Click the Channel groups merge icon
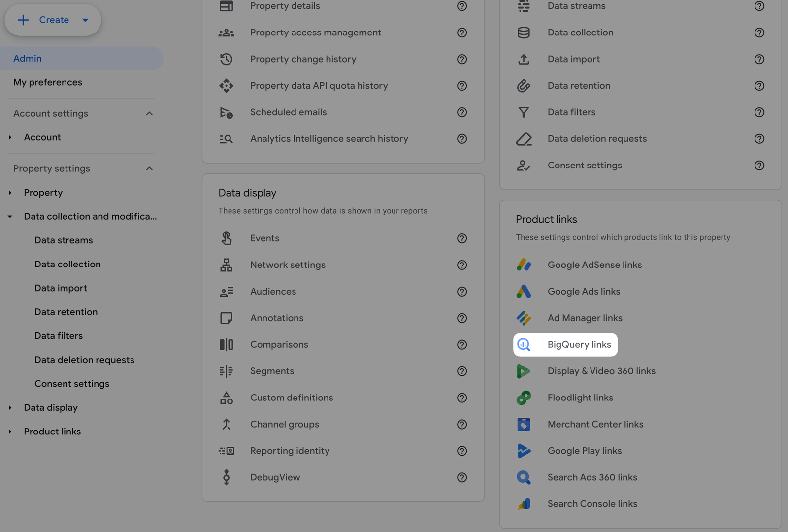Screen dimensions: 788x532 (226, 425)
